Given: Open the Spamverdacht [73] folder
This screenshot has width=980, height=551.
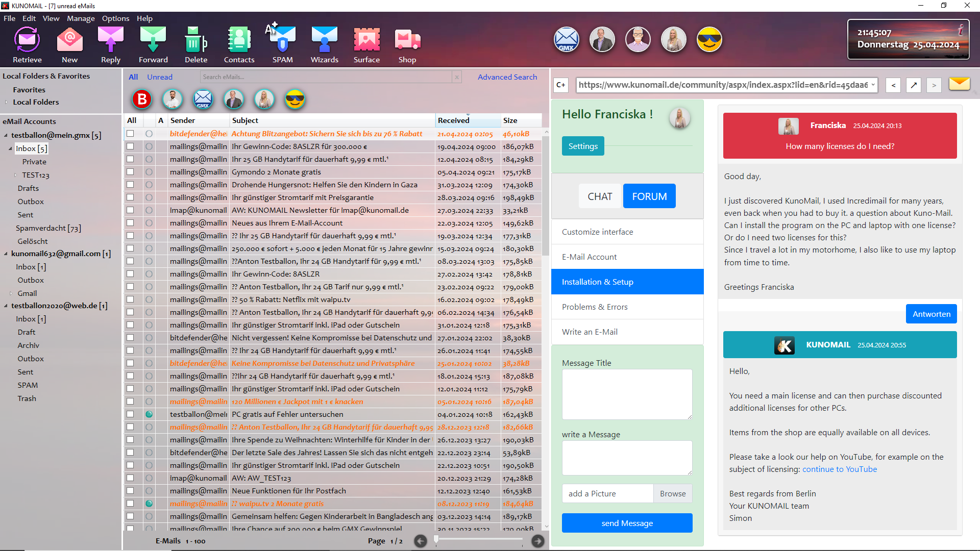Looking at the screenshot, I should (48, 228).
